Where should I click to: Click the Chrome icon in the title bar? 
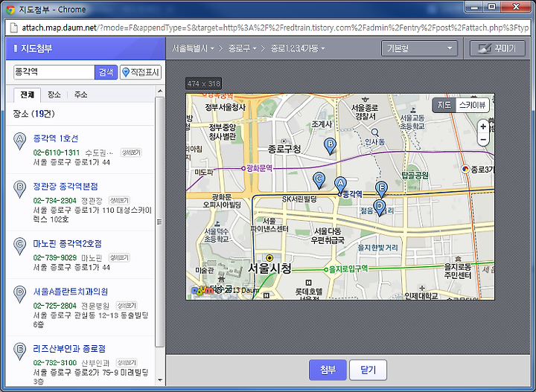(10, 10)
